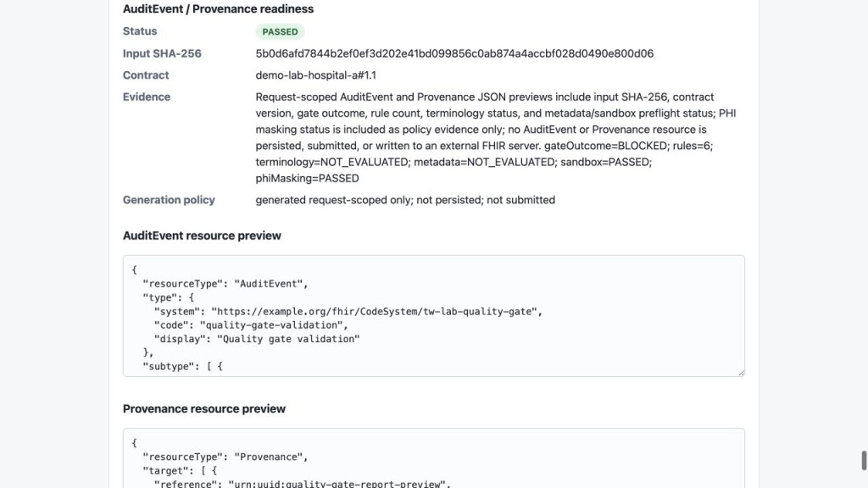The width and height of the screenshot is (868, 488).
Task: Click the Generation policy label
Action: tap(169, 200)
